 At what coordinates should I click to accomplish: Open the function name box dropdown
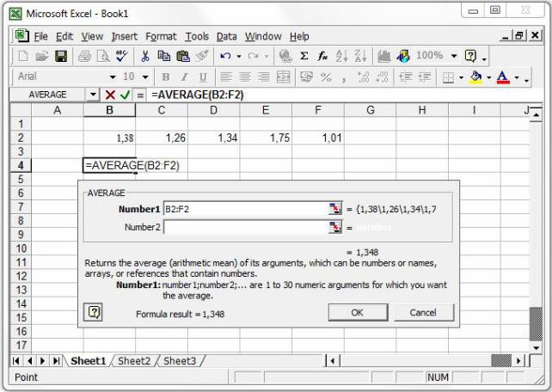click(93, 95)
